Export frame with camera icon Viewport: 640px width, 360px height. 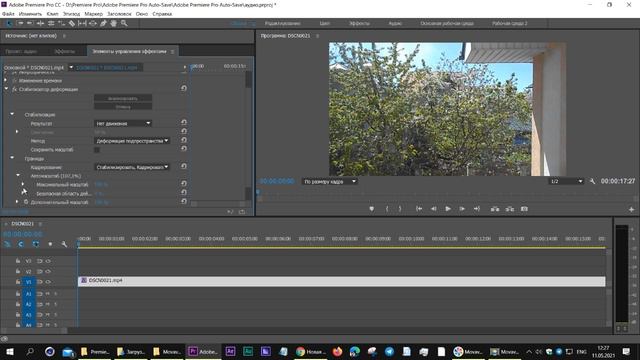524,209
